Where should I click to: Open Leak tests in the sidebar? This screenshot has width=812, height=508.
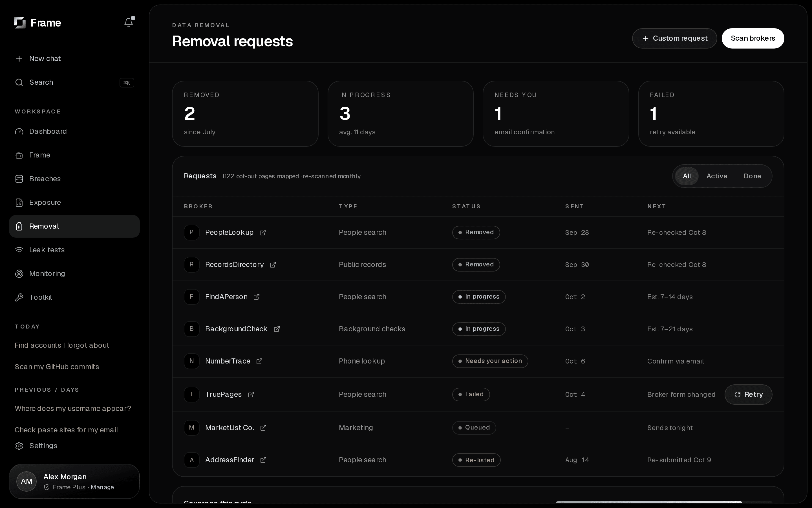point(74,250)
